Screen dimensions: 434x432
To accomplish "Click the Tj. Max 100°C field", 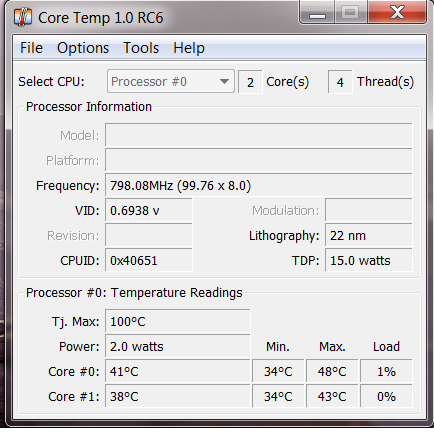I will [178, 322].
